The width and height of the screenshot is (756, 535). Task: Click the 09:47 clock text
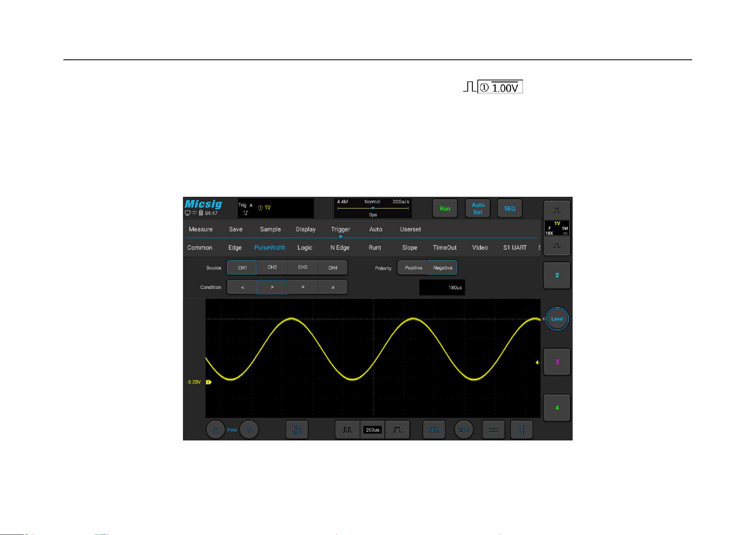pos(211,213)
